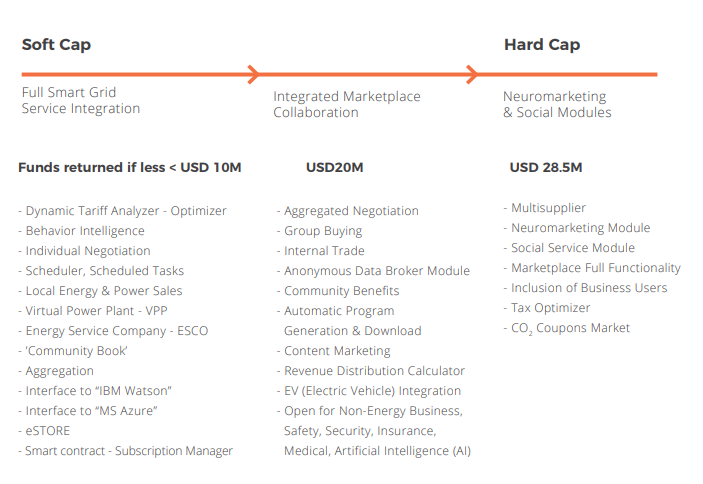Click the 'Virtual Power Plant - VPP' entry

[93, 311]
